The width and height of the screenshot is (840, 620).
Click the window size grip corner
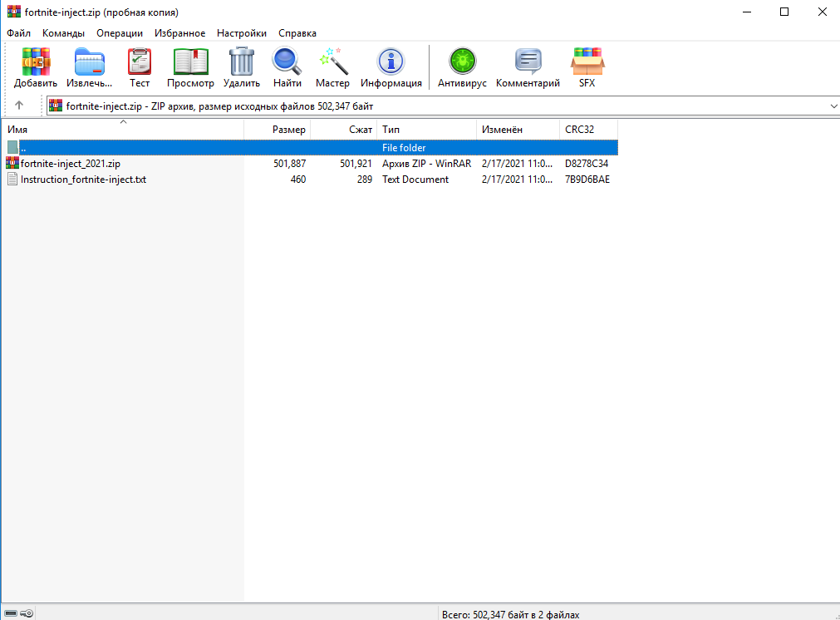click(x=836, y=616)
